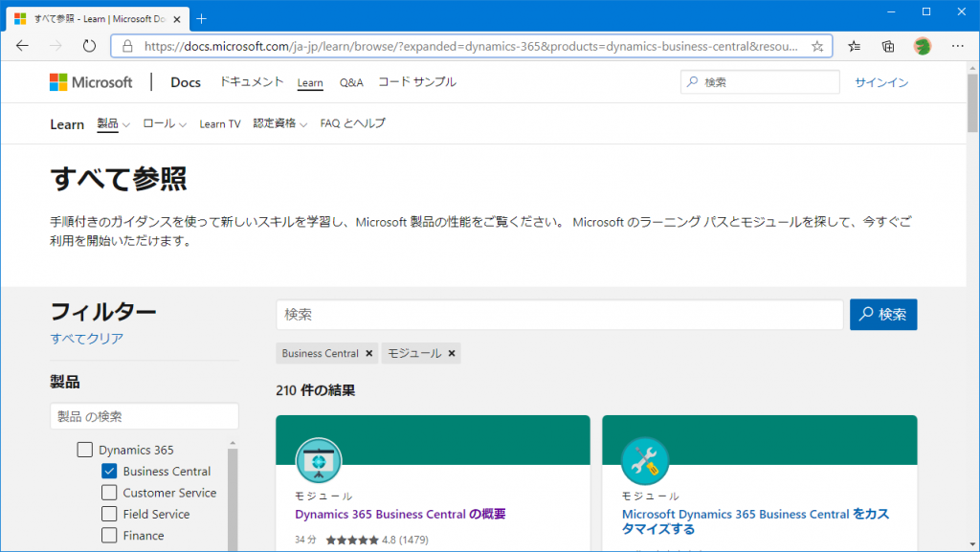Click the wrench and screwdriver module icon
Screen dimensions: 980x552
[x=645, y=461]
